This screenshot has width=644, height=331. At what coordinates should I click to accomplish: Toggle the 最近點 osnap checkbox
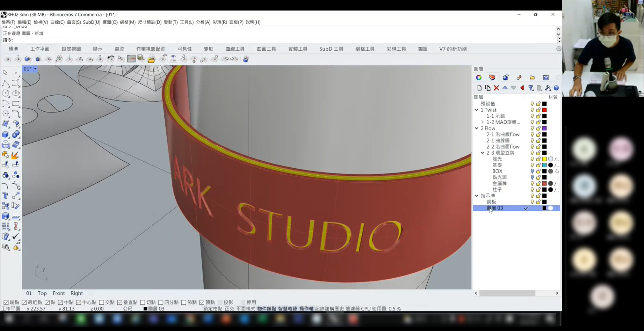(x=24, y=302)
